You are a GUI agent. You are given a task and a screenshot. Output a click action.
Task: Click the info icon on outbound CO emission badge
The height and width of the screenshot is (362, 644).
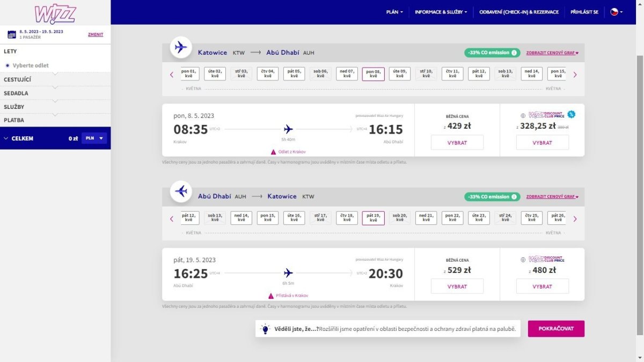[514, 53]
